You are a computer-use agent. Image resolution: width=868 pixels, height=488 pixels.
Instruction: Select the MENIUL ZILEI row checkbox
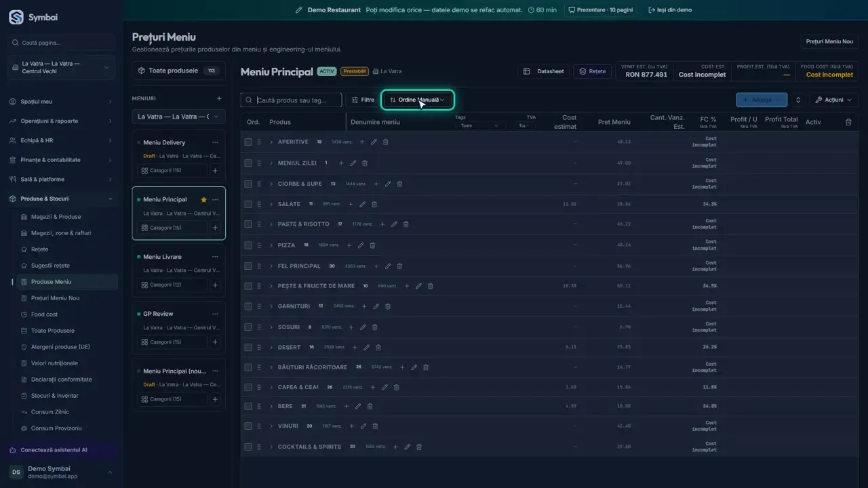click(x=248, y=163)
